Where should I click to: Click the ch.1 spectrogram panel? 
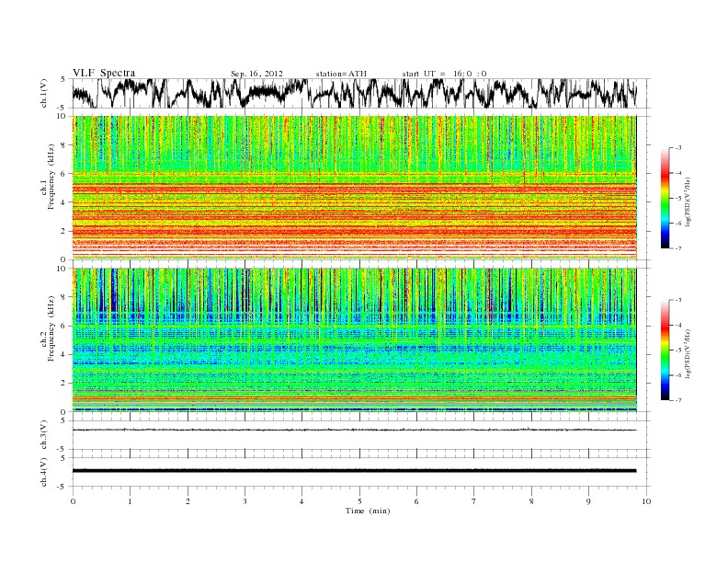point(354,187)
